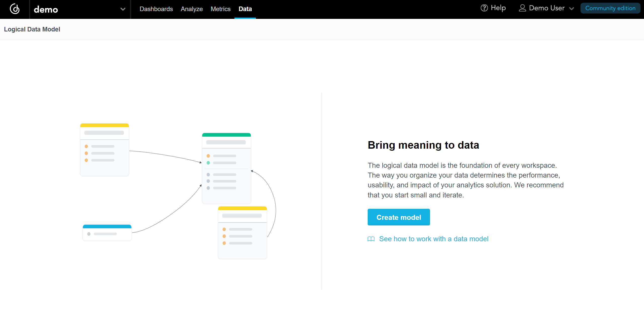Open the Demo User account dropdown arrow
The width and height of the screenshot is (644, 325).
point(572,9)
